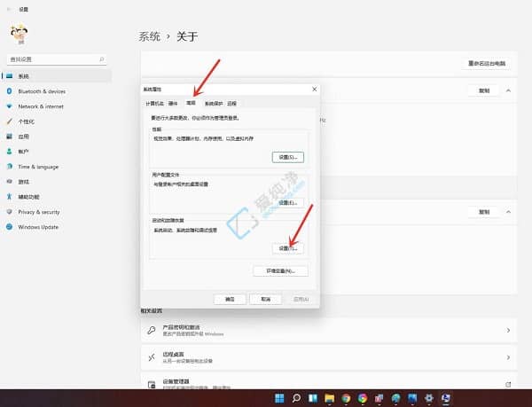Viewport: 532px width, 407px height.
Task: Open File Explorer from the taskbar
Action: point(329,398)
